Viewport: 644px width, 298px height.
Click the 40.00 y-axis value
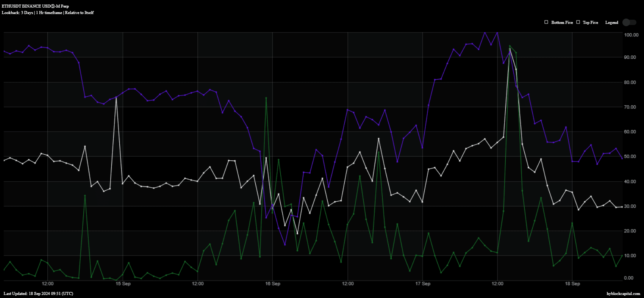click(x=630, y=182)
